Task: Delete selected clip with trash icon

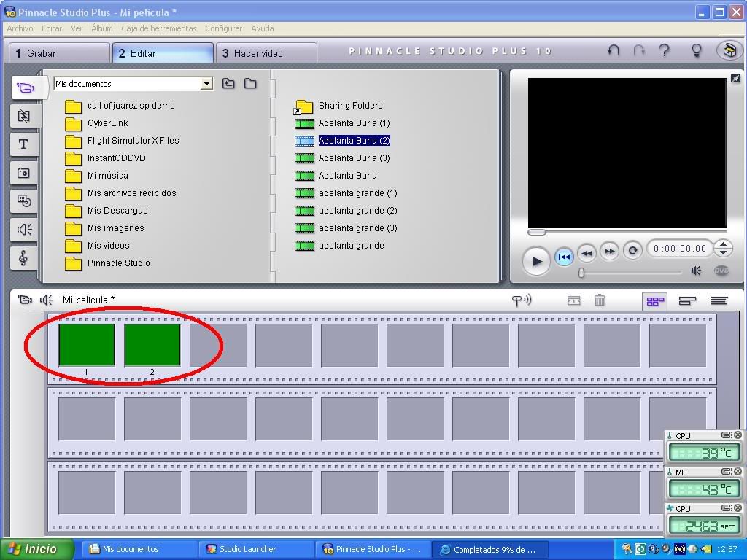Action: 600,300
